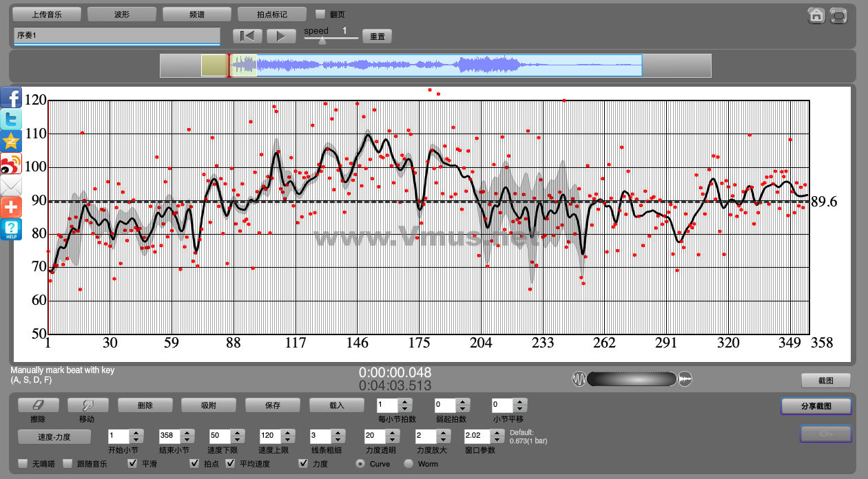
Task: Toggle the 翻页 page-turn checkbox
Action: [320, 14]
